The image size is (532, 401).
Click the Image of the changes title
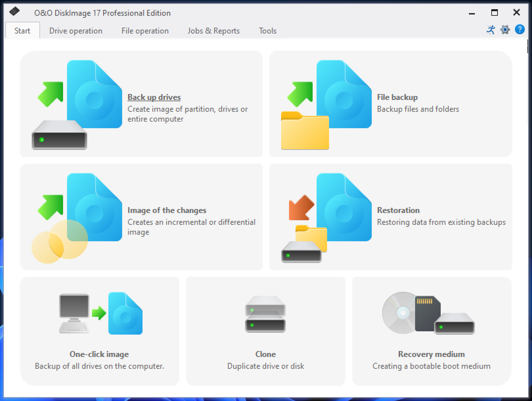pos(167,210)
